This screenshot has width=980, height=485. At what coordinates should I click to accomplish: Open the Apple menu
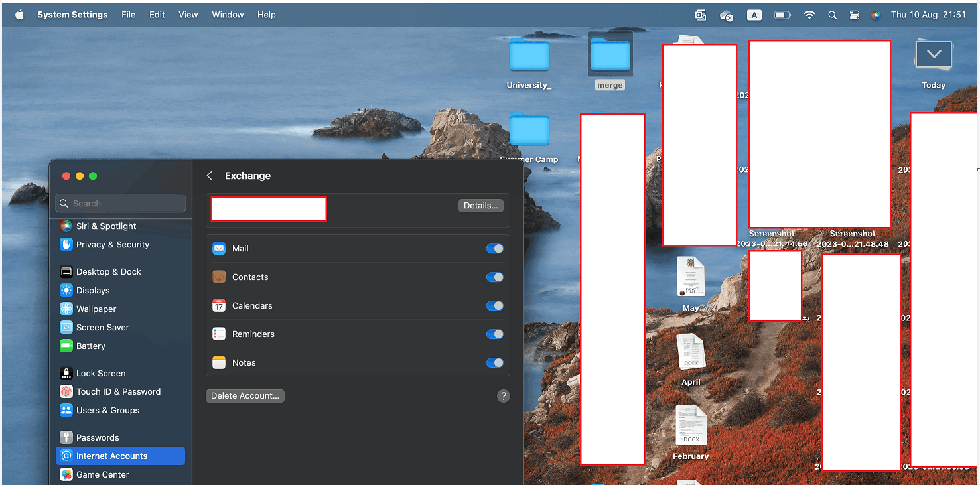point(19,15)
